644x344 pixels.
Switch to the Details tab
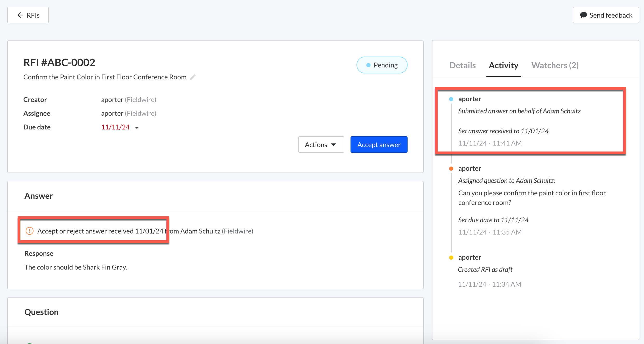463,65
